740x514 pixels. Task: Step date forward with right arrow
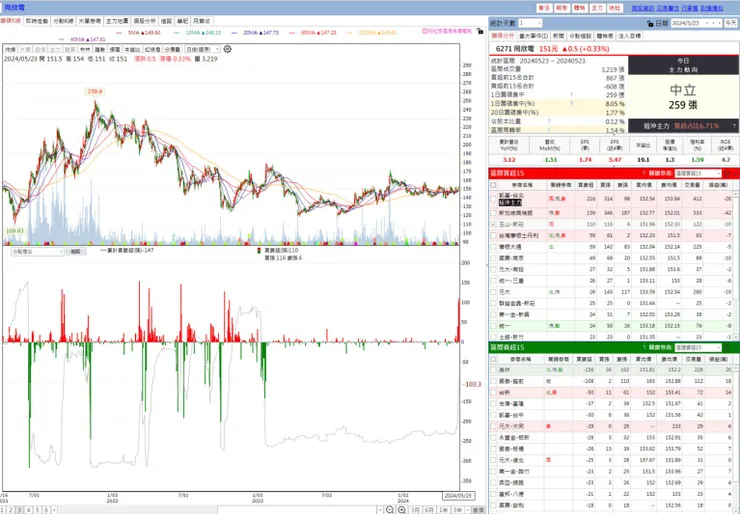coord(719,23)
